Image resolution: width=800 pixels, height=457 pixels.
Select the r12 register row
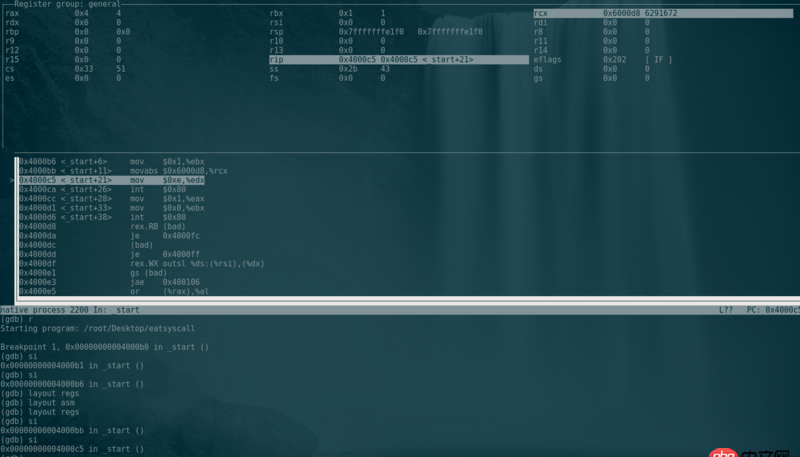(x=64, y=50)
